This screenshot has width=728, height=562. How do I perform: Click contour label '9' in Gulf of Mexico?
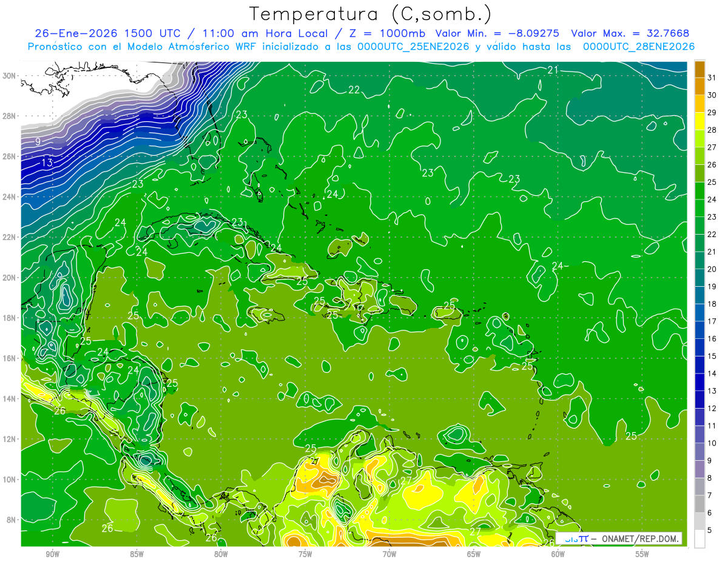click(x=38, y=142)
